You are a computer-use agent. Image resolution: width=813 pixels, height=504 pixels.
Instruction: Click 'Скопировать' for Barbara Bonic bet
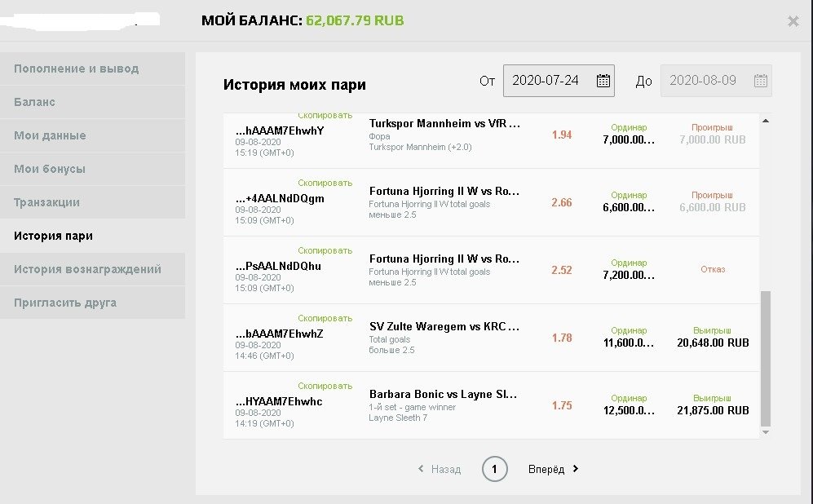(325, 386)
